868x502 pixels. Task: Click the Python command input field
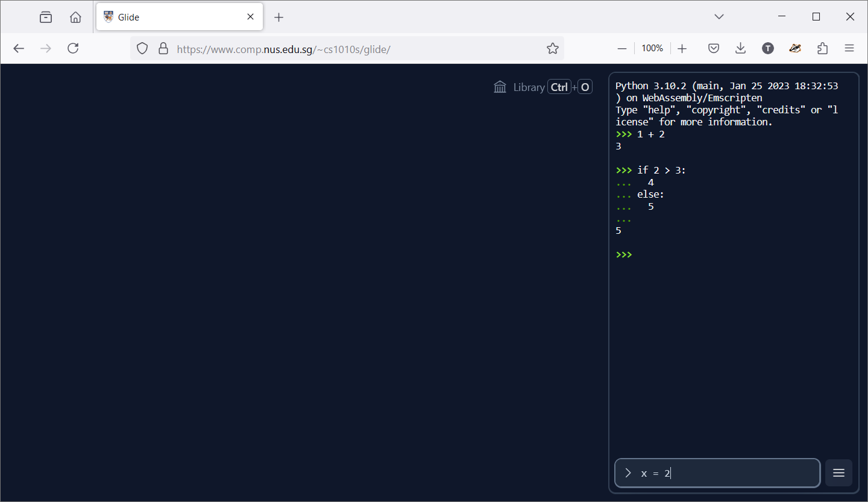[723, 473]
